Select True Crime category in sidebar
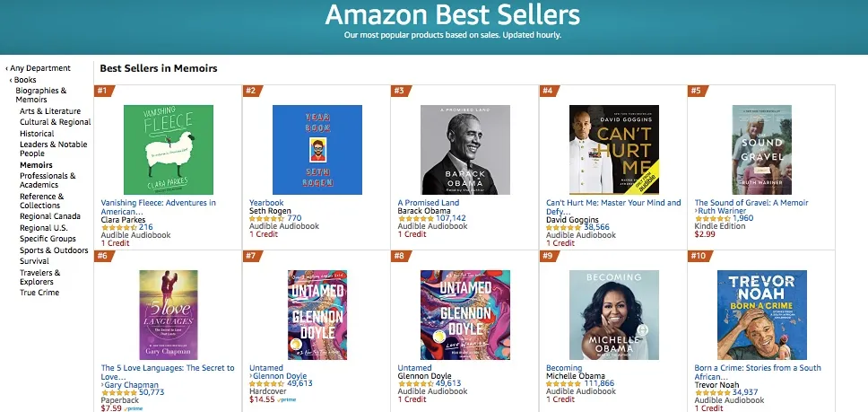This screenshot has width=868, height=412. coord(39,293)
